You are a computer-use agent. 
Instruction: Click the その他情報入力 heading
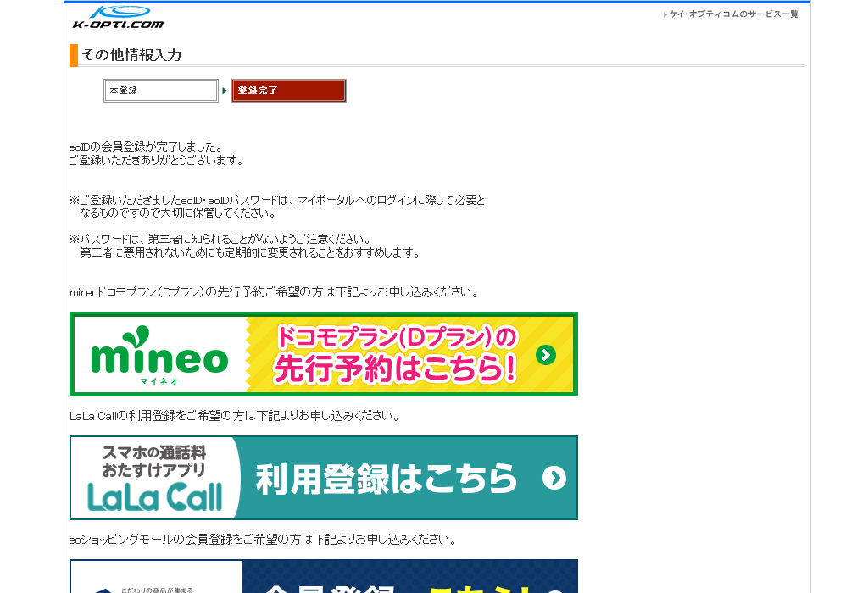click(131, 55)
